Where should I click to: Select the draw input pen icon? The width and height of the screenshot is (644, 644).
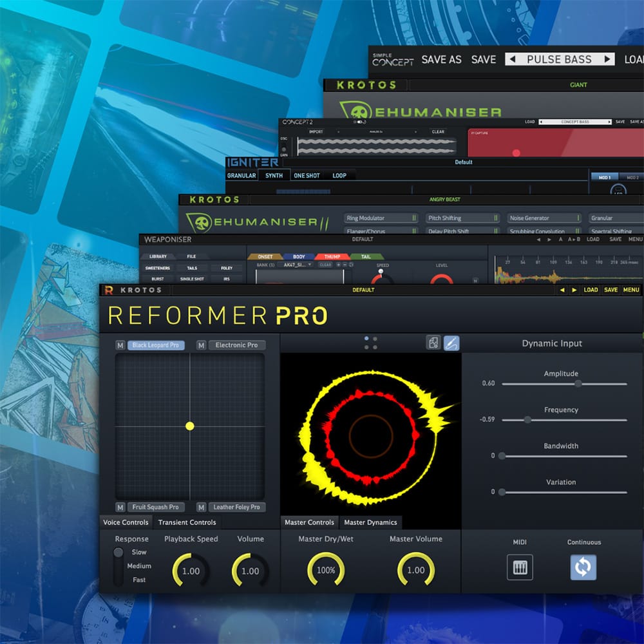(x=451, y=343)
